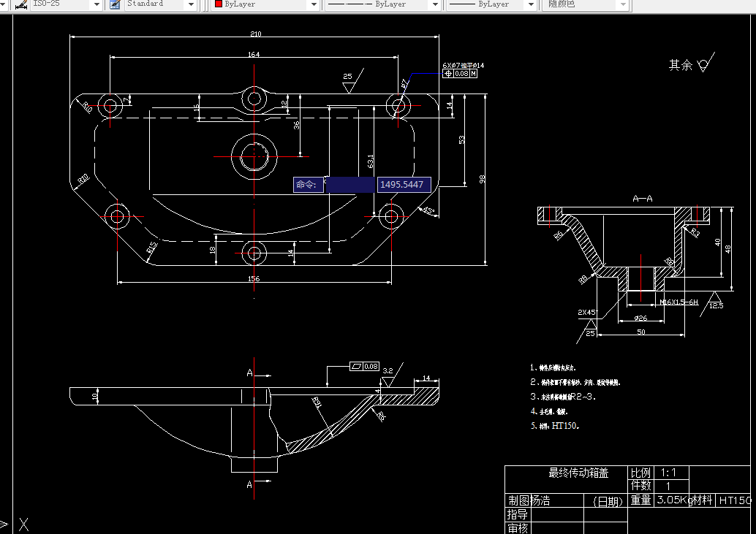756x534 pixels.
Task: Open the ISO-25 dimension style dropdown
Action: click(96, 4)
